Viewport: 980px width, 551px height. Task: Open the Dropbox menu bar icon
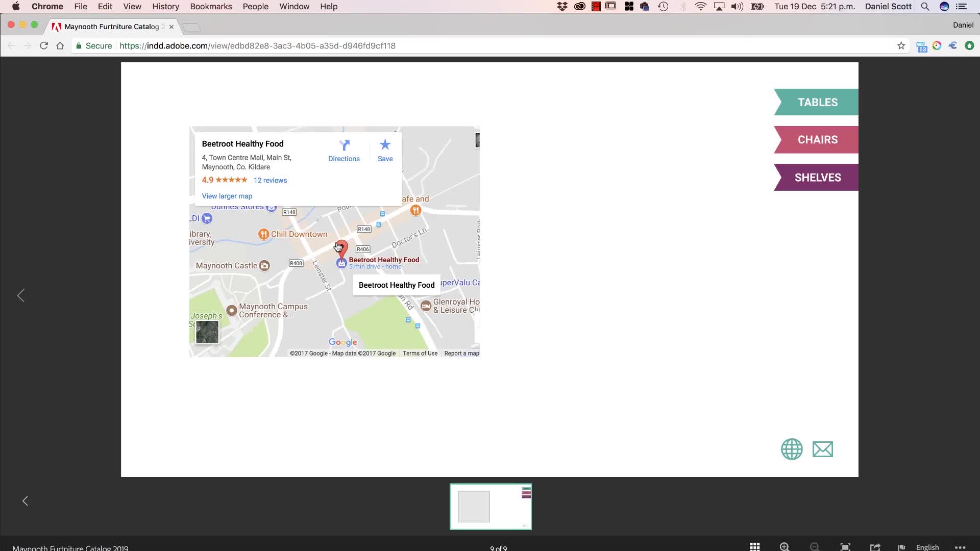click(x=562, y=6)
